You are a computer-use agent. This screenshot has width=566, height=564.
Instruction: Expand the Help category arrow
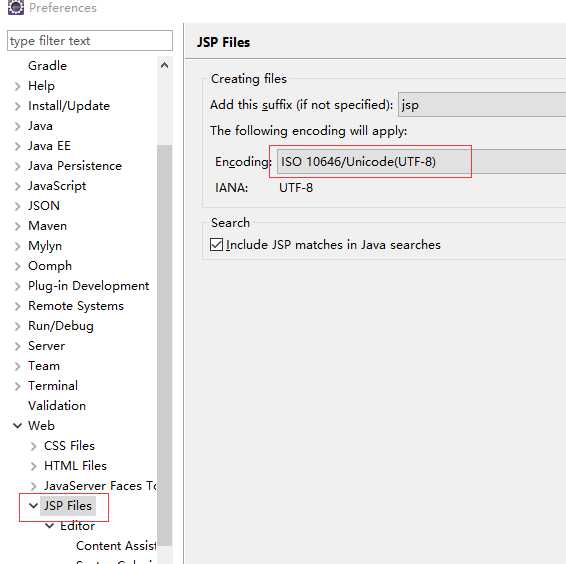point(17,86)
